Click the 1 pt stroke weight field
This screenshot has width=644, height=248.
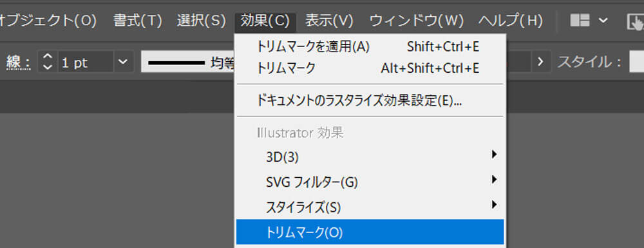86,62
